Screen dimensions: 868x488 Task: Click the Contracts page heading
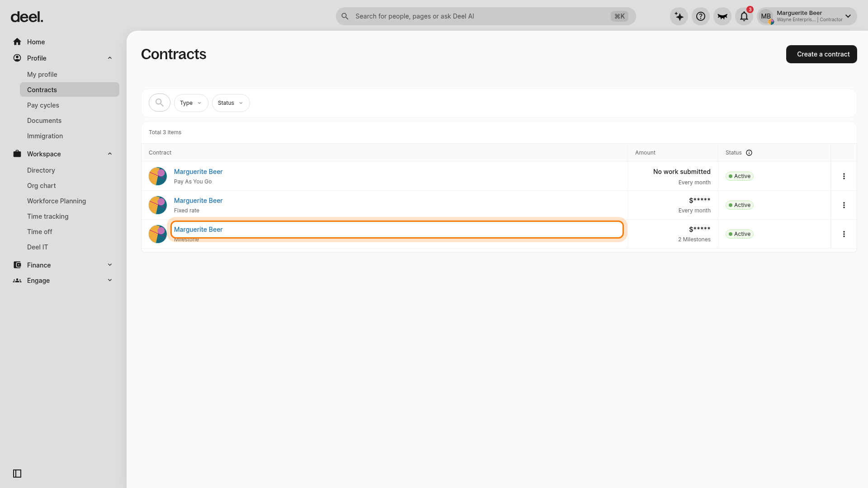(174, 54)
